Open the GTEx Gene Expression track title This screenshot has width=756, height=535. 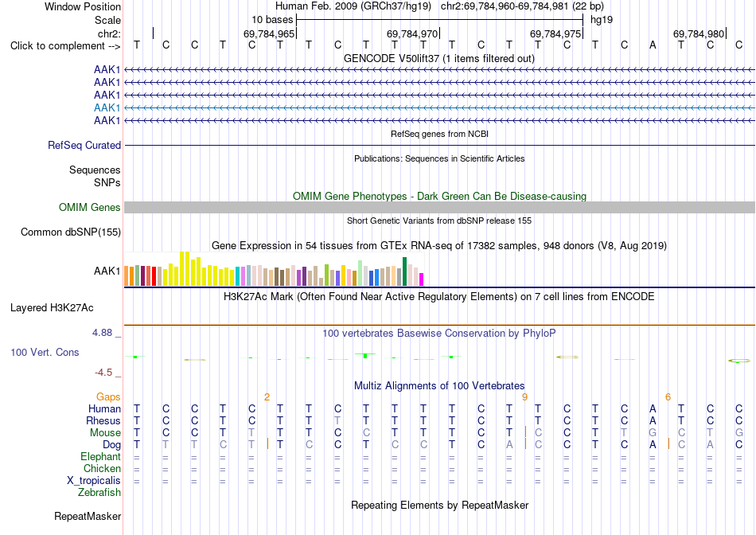tap(439, 245)
